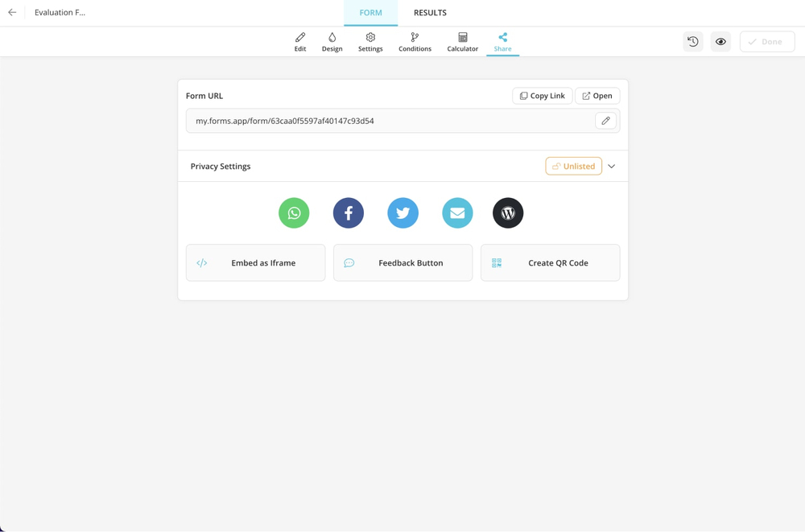Image resolution: width=805 pixels, height=532 pixels.
Task: Share form on Facebook
Action: tap(349, 213)
